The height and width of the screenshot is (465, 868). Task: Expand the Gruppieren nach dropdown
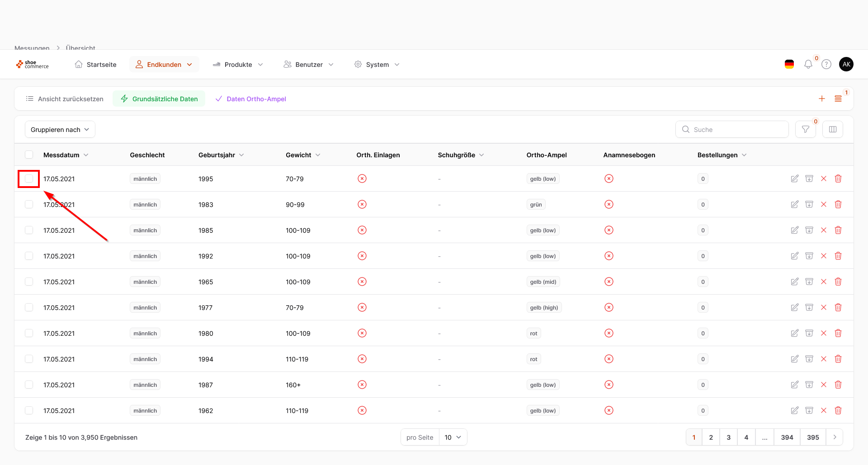pyautogui.click(x=60, y=130)
